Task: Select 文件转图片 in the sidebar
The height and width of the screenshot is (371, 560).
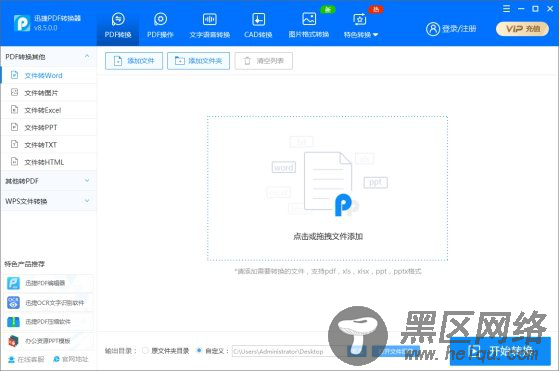Action: pos(49,93)
